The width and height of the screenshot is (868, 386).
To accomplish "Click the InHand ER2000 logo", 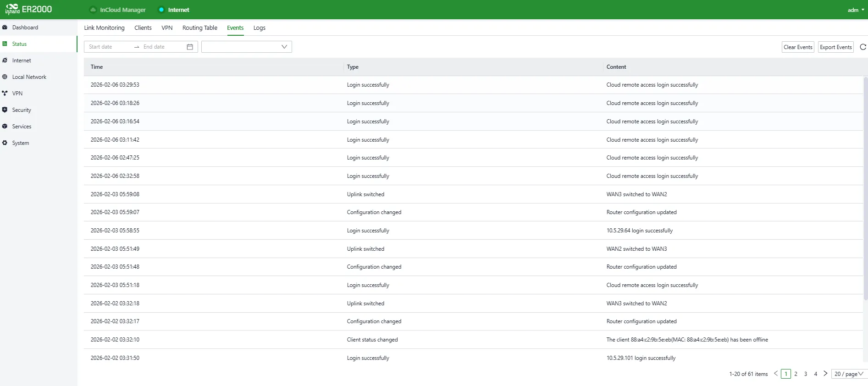I will tap(28, 9).
